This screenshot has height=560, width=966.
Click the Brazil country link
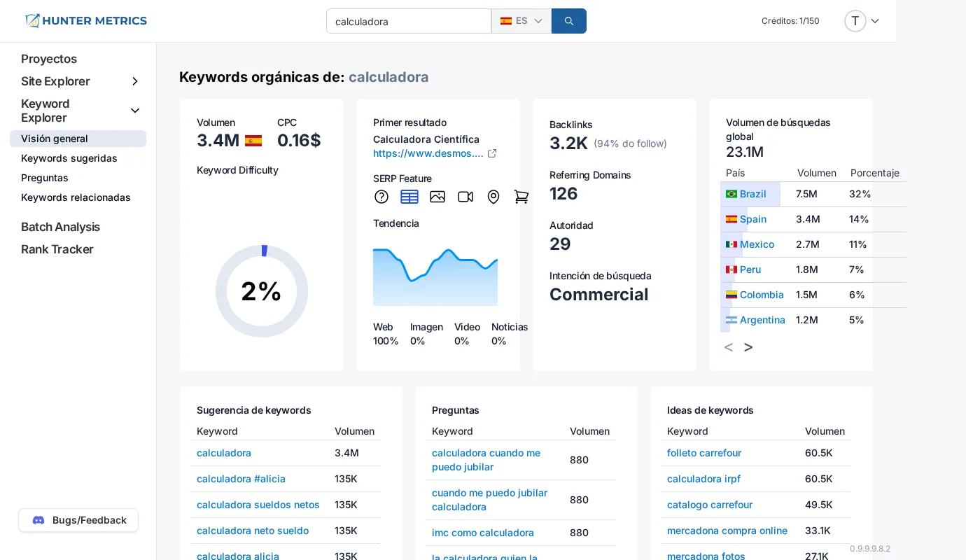[x=753, y=194]
